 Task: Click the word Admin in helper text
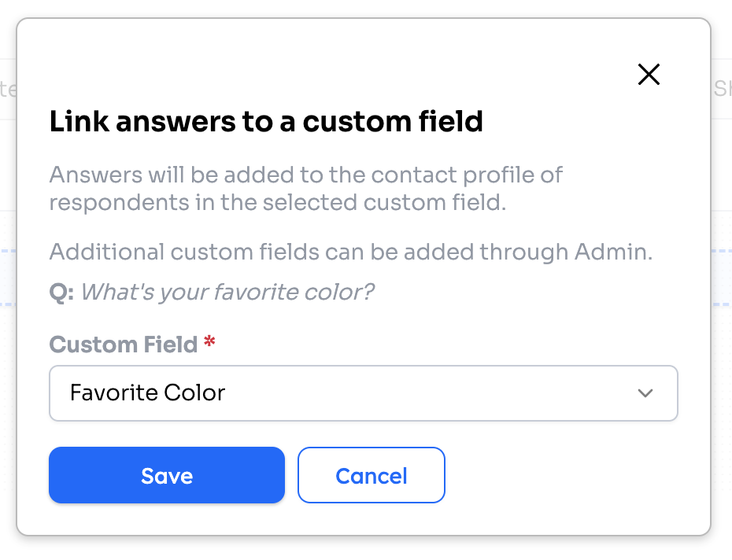click(613, 252)
